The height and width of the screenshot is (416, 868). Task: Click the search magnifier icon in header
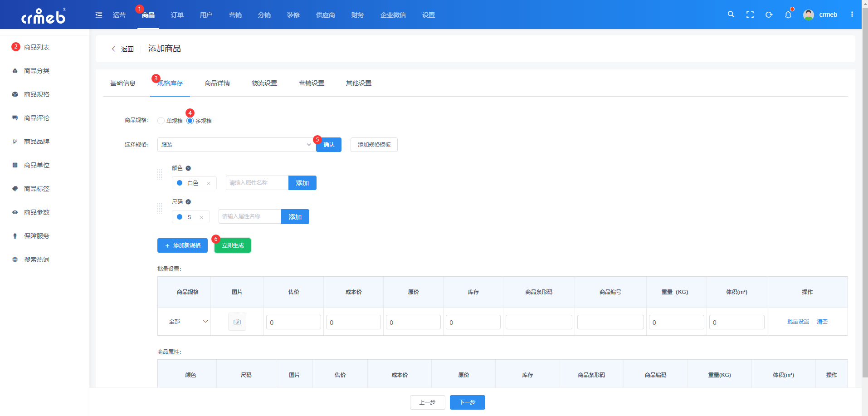tap(731, 15)
